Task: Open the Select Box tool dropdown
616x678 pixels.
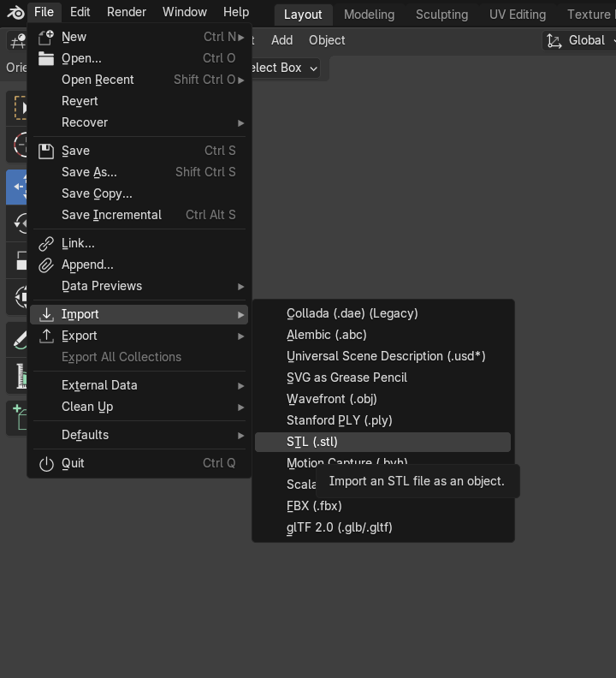Action: point(285,68)
